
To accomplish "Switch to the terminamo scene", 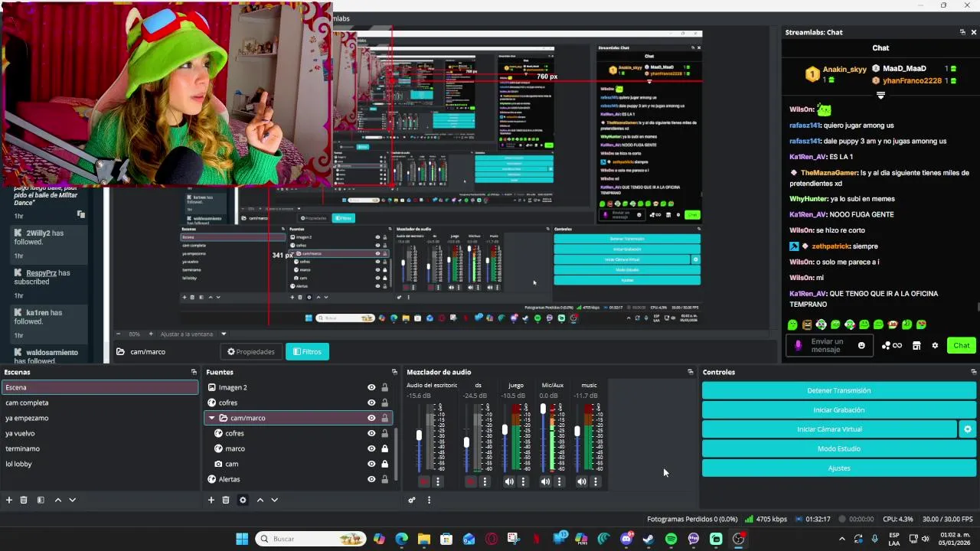I will 100,448.
